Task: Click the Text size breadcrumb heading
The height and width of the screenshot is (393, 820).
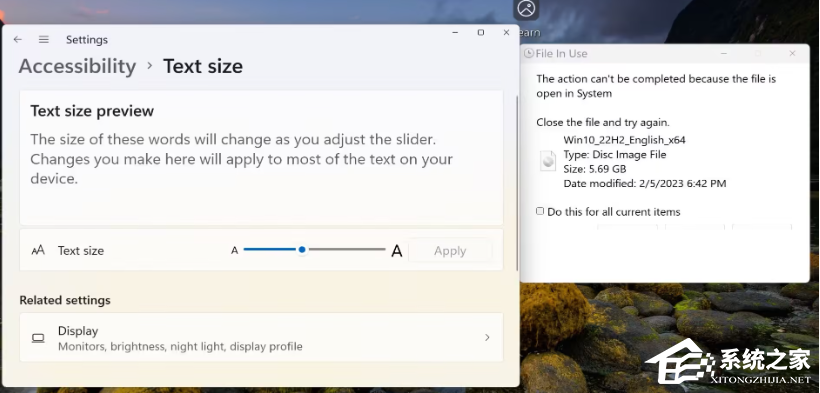Action: (203, 66)
